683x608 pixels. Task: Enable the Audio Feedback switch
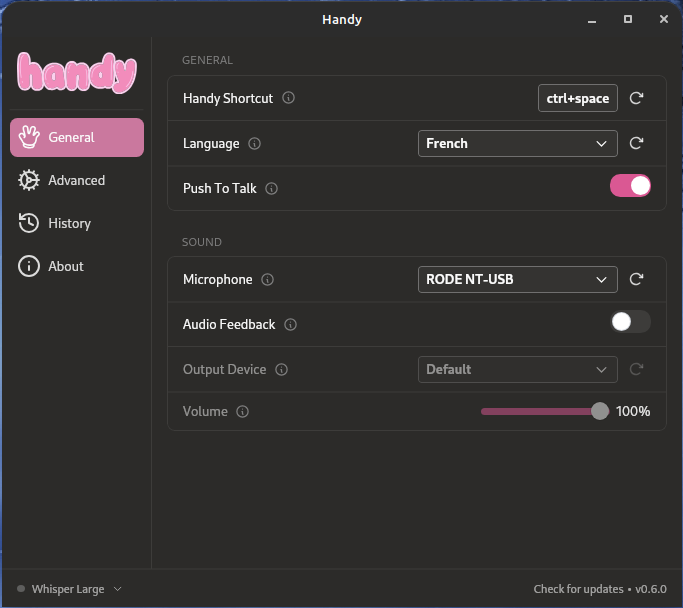click(x=630, y=321)
